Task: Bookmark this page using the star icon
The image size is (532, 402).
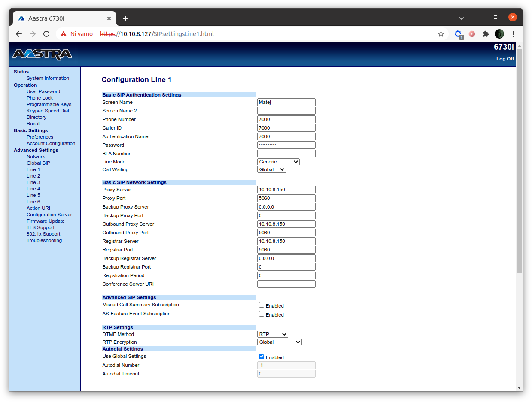Action: tap(441, 33)
